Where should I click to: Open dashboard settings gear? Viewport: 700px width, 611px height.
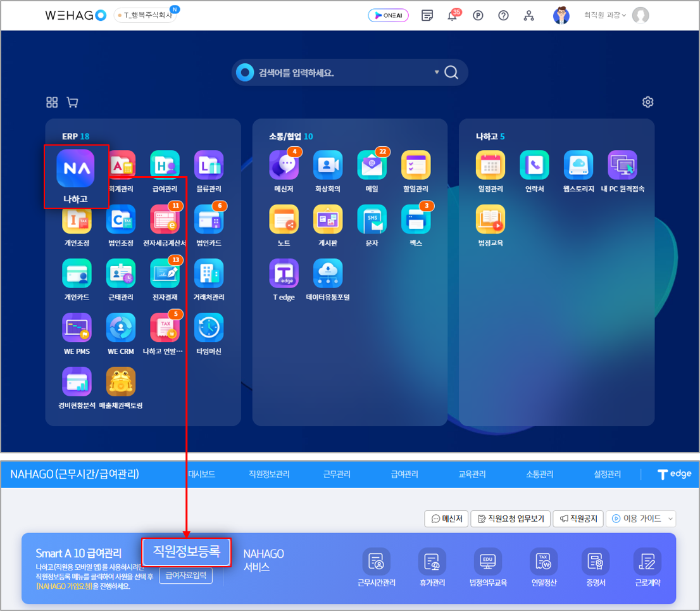tap(647, 103)
